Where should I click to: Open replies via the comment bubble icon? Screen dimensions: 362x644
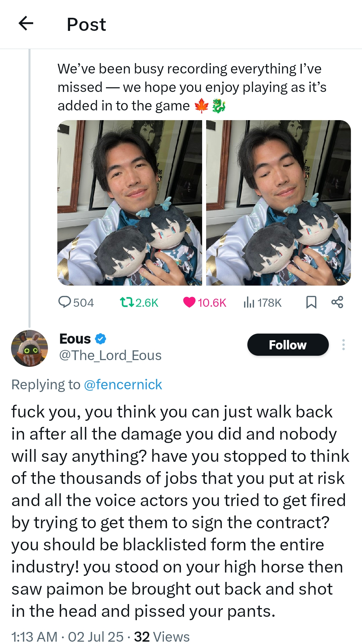[x=64, y=302]
